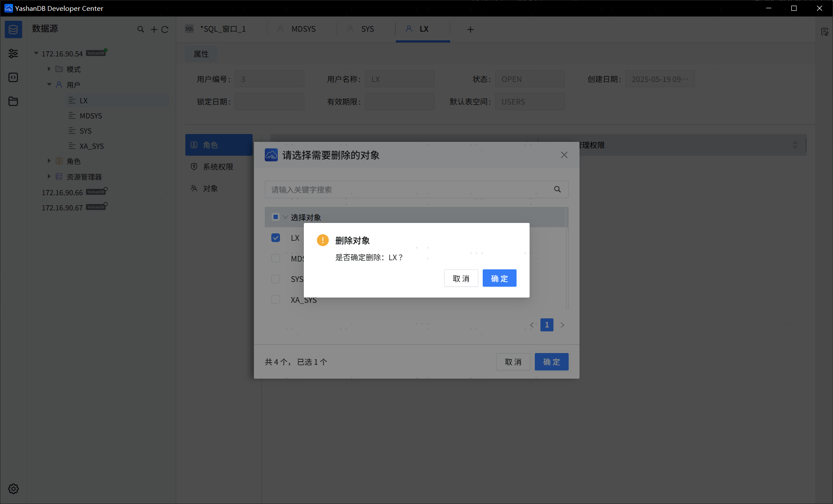Open the settings gear icon
This screenshot has height=504, width=833.
pos(13,489)
